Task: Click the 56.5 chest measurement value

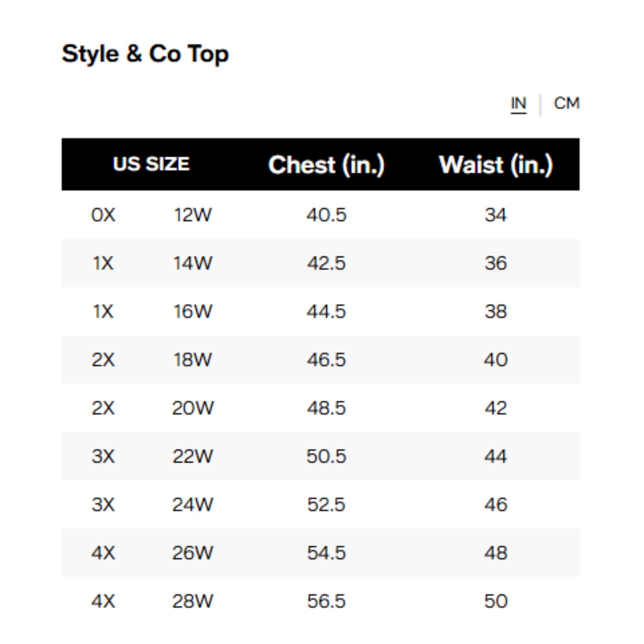Action: (x=326, y=601)
